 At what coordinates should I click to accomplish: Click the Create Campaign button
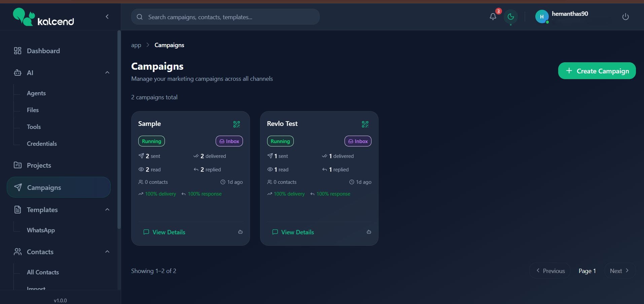pos(597,71)
